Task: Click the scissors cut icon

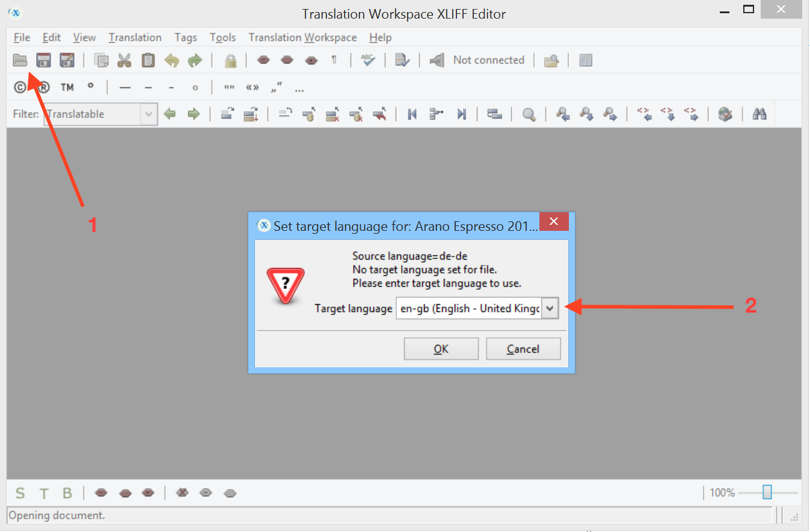Action: (124, 60)
